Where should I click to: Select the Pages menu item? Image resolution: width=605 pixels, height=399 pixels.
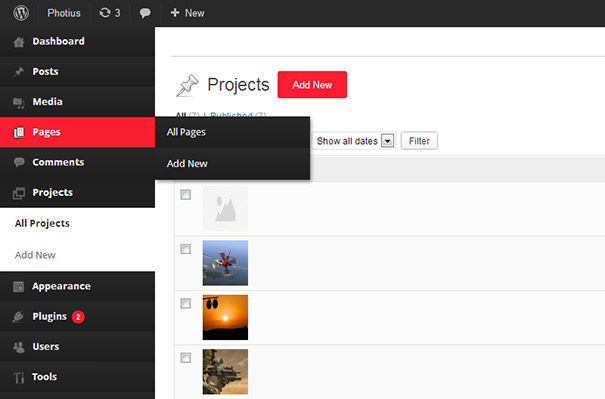(x=78, y=132)
